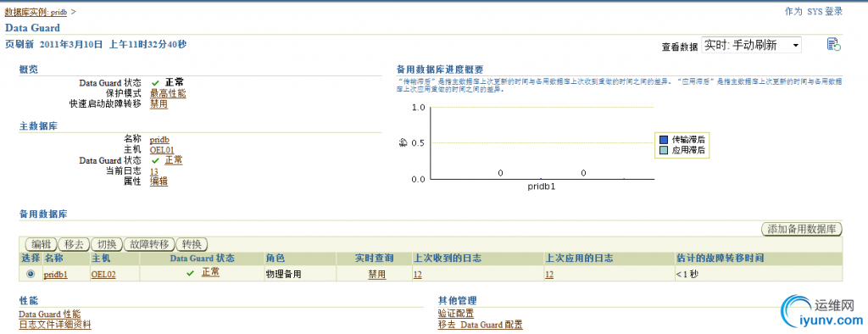Screen dimensions: 868x334
Task: Click the Data Guard 状态 column header
Action: [202, 259]
